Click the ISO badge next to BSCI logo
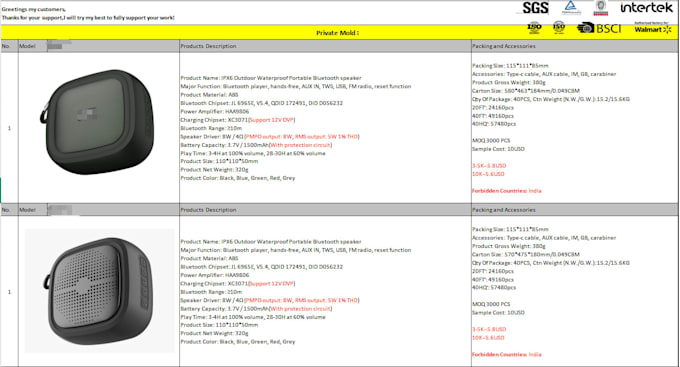This screenshot has height=367, width=680. (559, 28)
